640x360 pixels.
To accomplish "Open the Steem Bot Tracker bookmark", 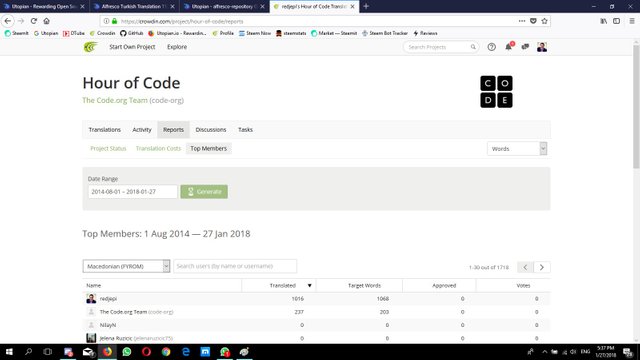I will [x=385, y=33].
